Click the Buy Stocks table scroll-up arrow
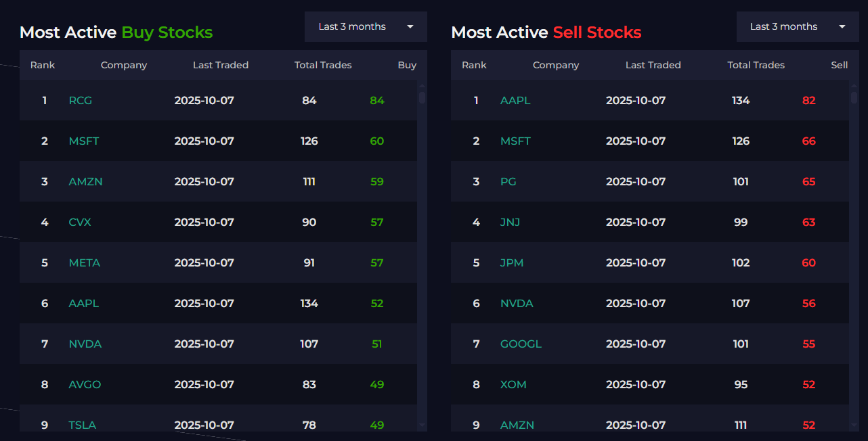This screenshot has width=868, height=441. [x=422, y=86]
